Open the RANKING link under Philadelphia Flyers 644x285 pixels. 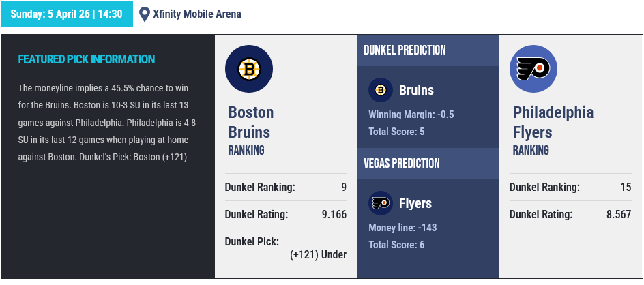point(531,150)
